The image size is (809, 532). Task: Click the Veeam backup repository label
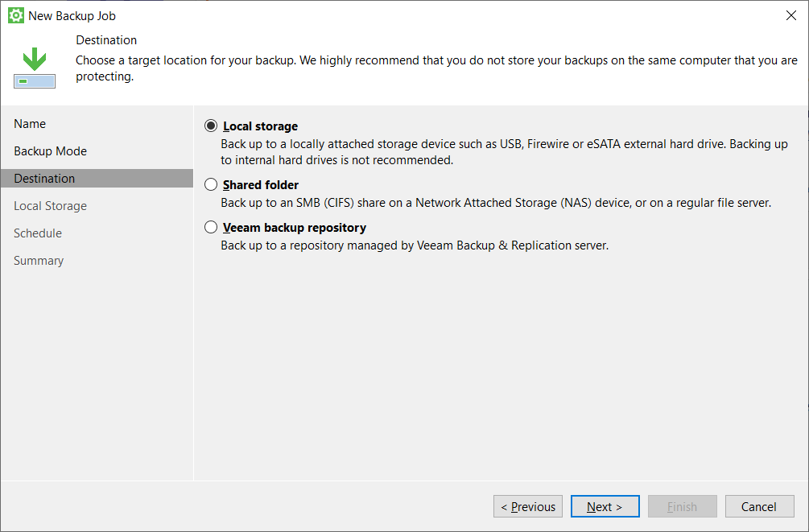click(x=295, y=228)
